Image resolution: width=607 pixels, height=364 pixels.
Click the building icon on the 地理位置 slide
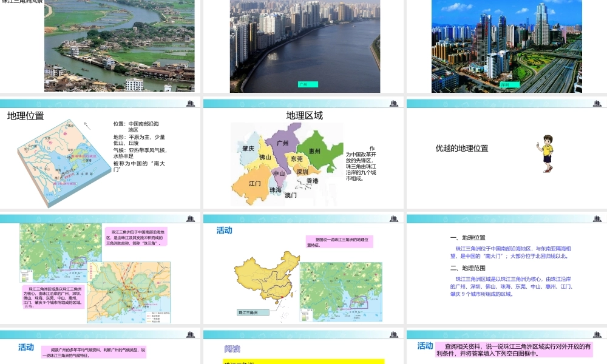click(x=190, y=103)
